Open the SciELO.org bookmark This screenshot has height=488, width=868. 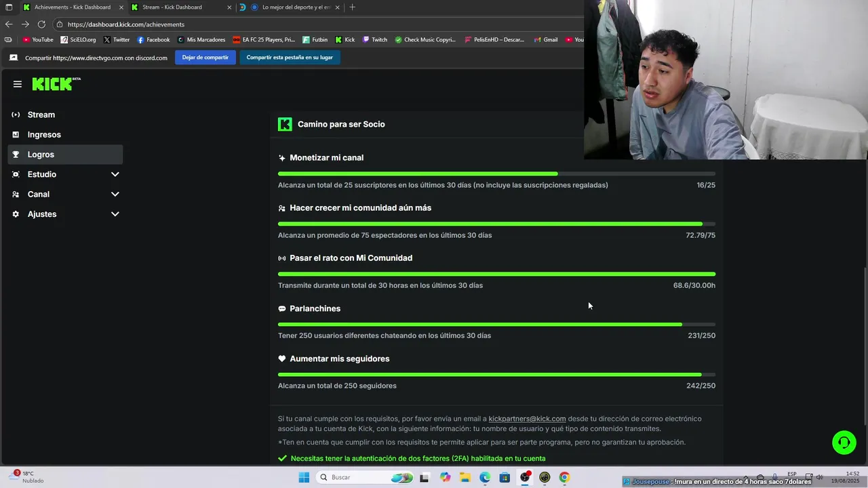click(79, 40)
